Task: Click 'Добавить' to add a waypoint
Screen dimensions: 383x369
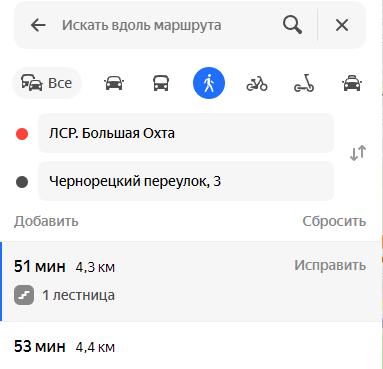Action: coord(46,221)
